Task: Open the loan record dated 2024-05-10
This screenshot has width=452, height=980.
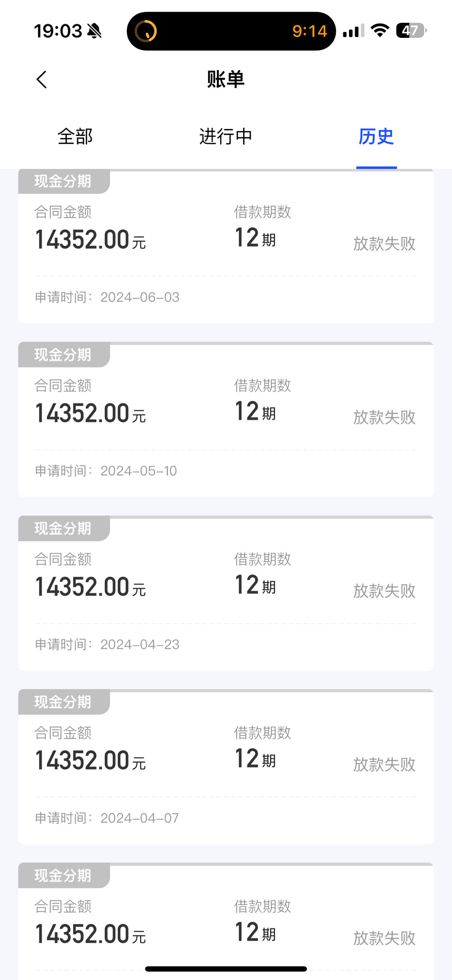Action: [x=226, y=419]
